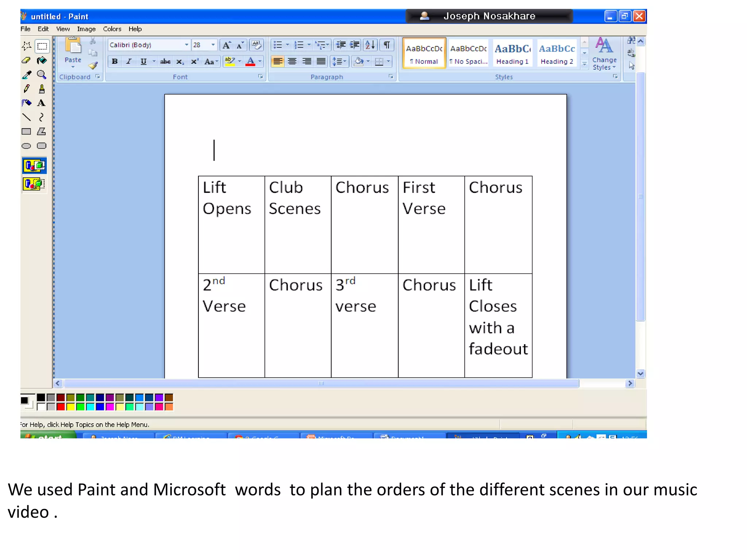This screenshot has width=747, height=560.
Task: Click the vertical scrollbar down arrow
Action: [640, 373]
